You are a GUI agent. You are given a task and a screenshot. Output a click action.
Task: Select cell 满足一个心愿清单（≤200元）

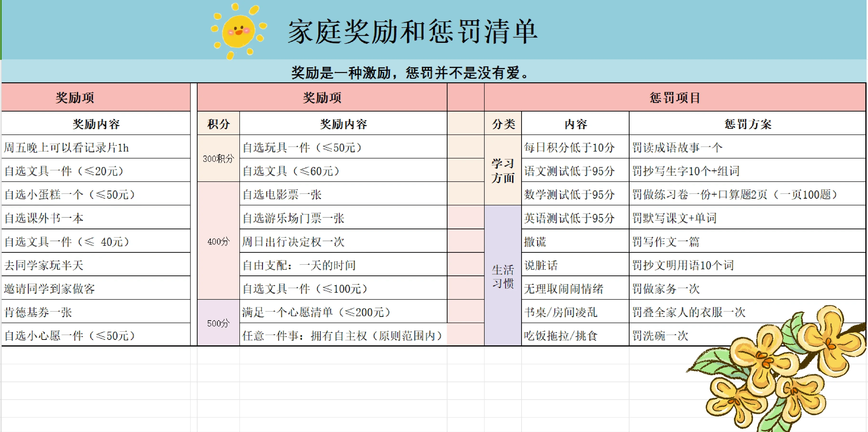pos(343,312)
